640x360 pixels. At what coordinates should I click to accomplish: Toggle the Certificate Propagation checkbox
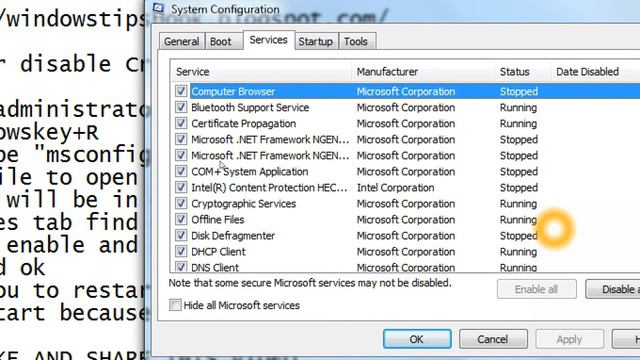click(x=181, y=123)
